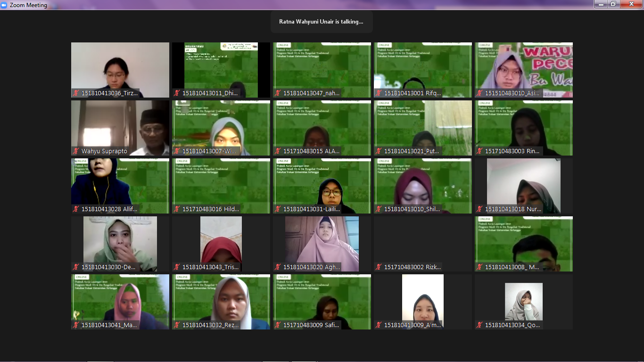
Task: Click muted mic icon for 151810413041_Ma
Action: 76,325
